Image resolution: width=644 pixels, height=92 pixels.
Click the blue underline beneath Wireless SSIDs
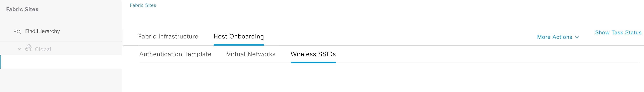pos(313,63)
